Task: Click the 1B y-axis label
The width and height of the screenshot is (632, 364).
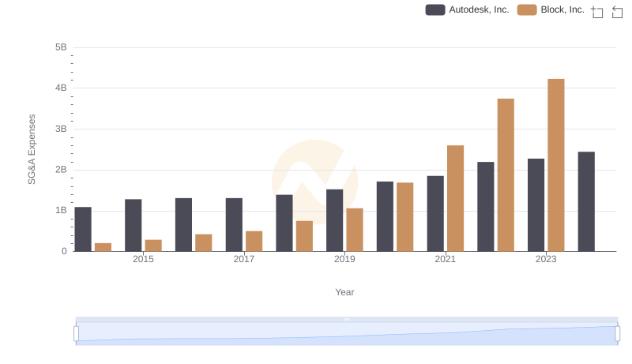Action: (61, 210)
